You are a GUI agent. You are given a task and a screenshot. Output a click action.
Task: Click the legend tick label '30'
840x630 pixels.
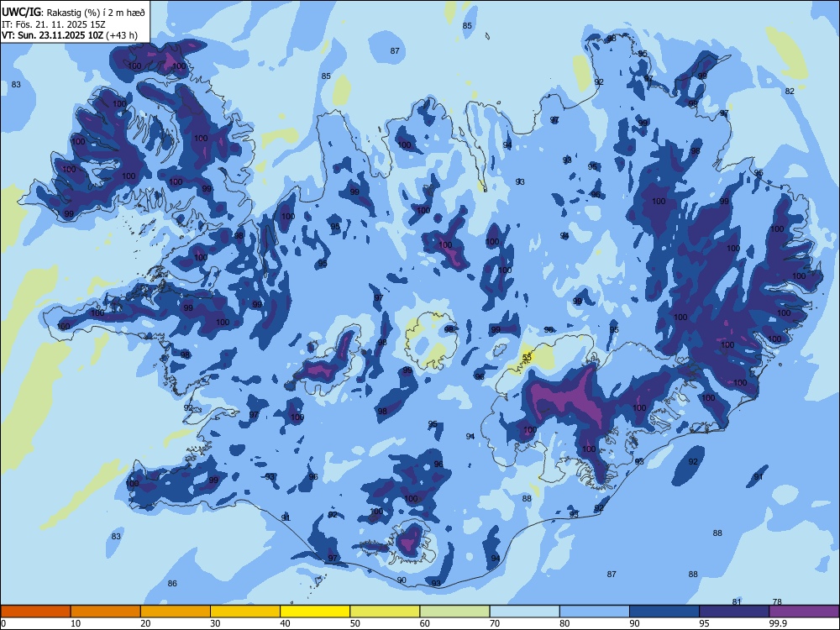[x=215, y=623]
